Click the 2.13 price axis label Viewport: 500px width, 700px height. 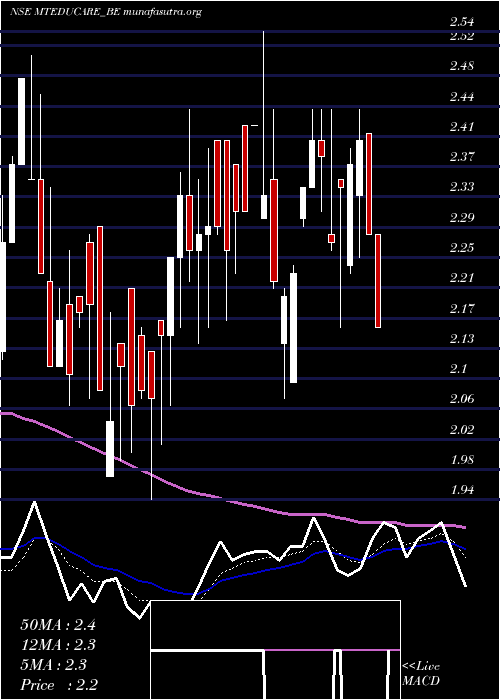coord(462,338)
